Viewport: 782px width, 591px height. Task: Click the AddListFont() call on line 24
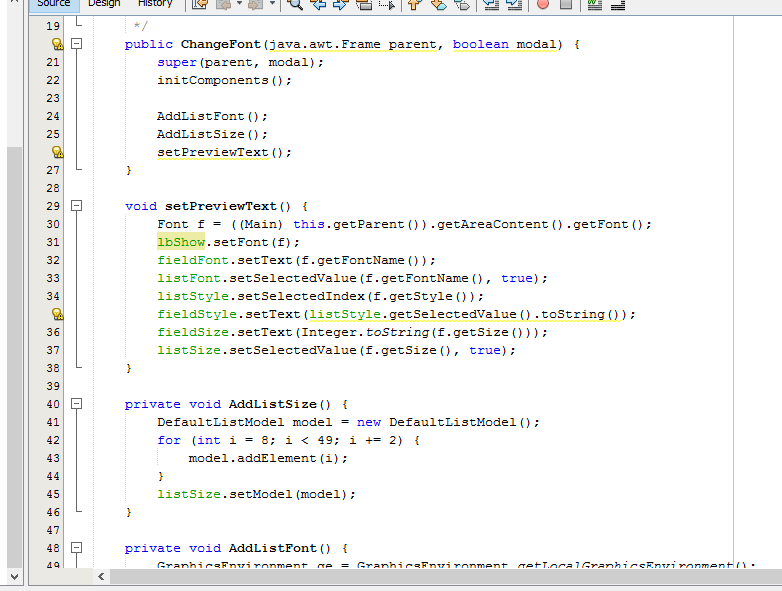(212, 117)
